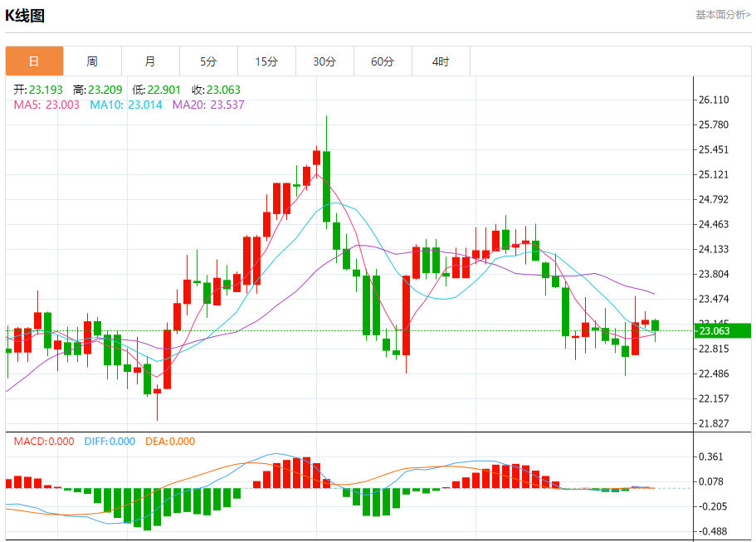Show the 60分 timeframe chart
This screenshot has height=542, width=756.
383,61
